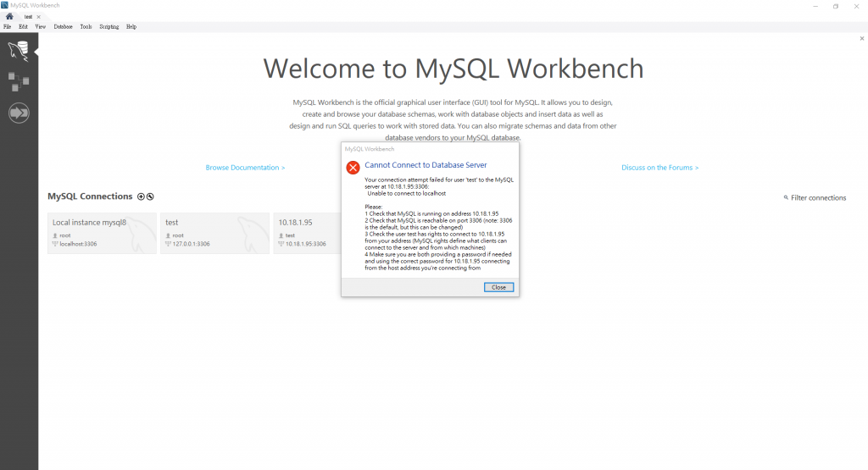Open Local instance mysql8 connection tile
Viewport: 868px width, 470px height.
click(102, 234)
